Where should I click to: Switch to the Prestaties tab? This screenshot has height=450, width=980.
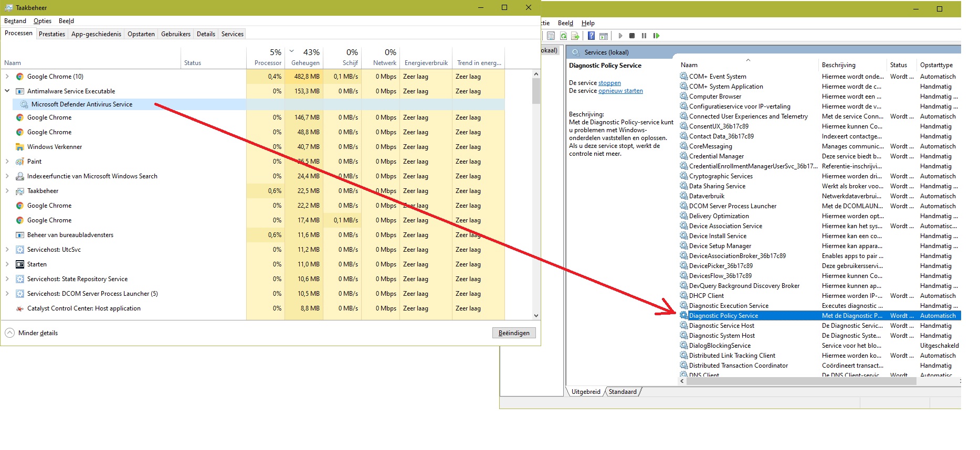click(52, 34)
